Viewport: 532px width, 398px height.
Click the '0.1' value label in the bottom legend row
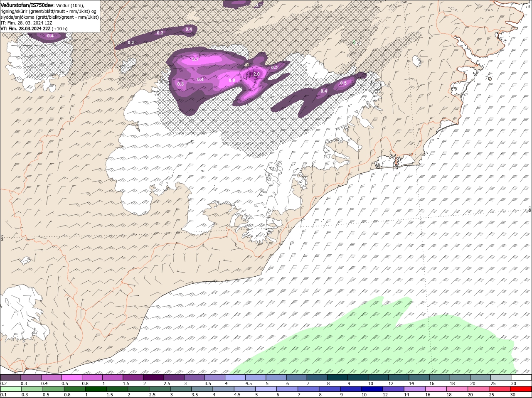pos(3,395)
